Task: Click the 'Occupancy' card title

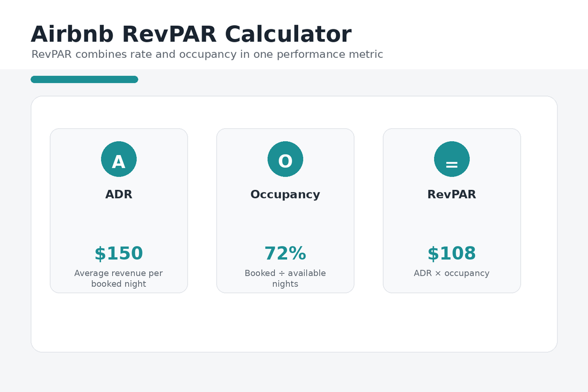Action: pyautogui.click(x=285, y=195)
